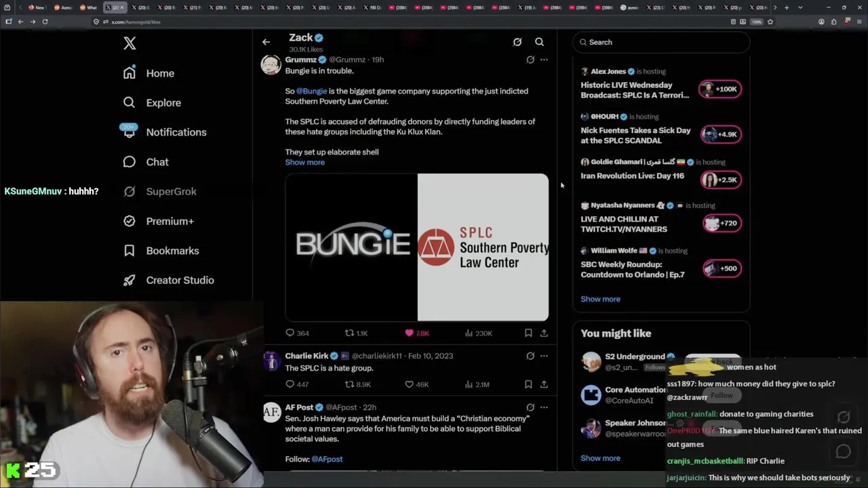Open Bungie SPLC image in post

click(416, 247)
